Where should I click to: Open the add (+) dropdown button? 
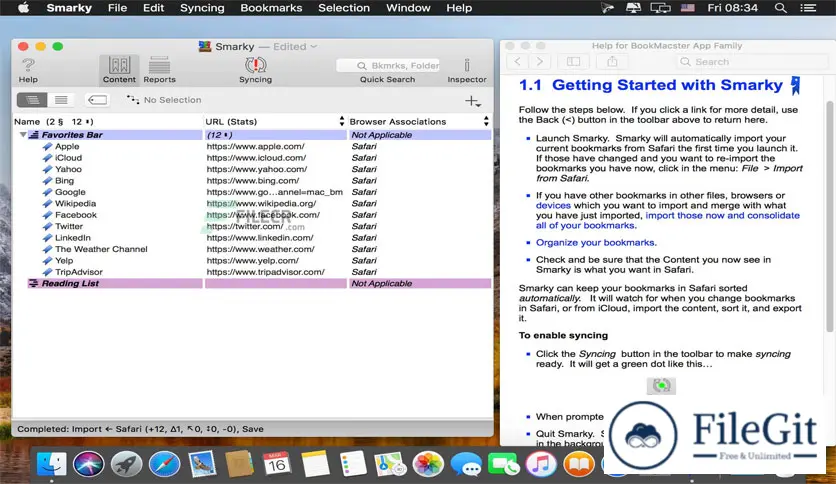click(x=473, y=101)
